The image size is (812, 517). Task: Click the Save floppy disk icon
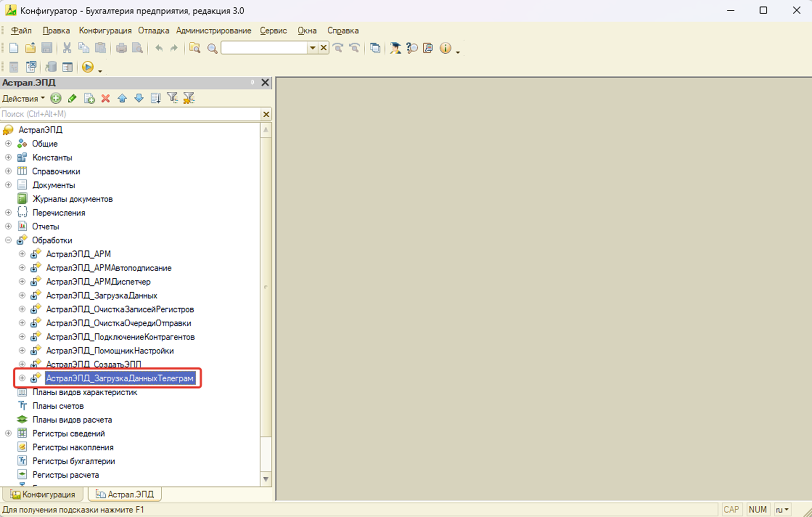(x=46, y=48)
